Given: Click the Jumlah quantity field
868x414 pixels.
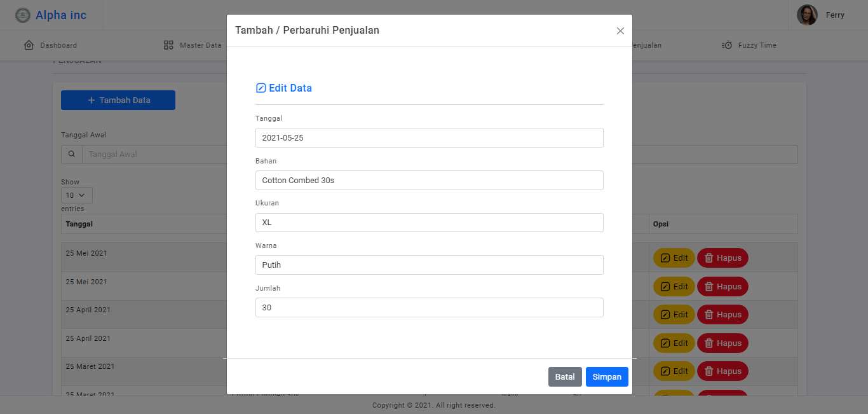Looking at the screenshot, I should (x=429, y=308).
